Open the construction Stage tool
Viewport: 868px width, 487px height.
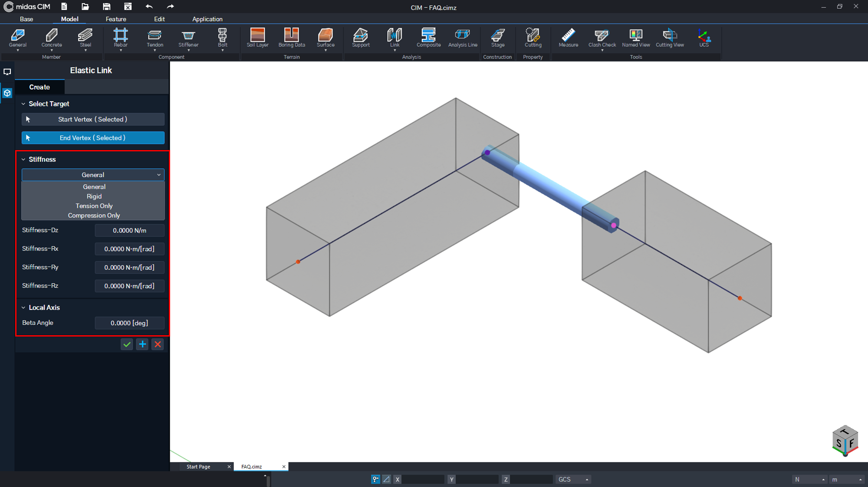[x=498, y=38]
